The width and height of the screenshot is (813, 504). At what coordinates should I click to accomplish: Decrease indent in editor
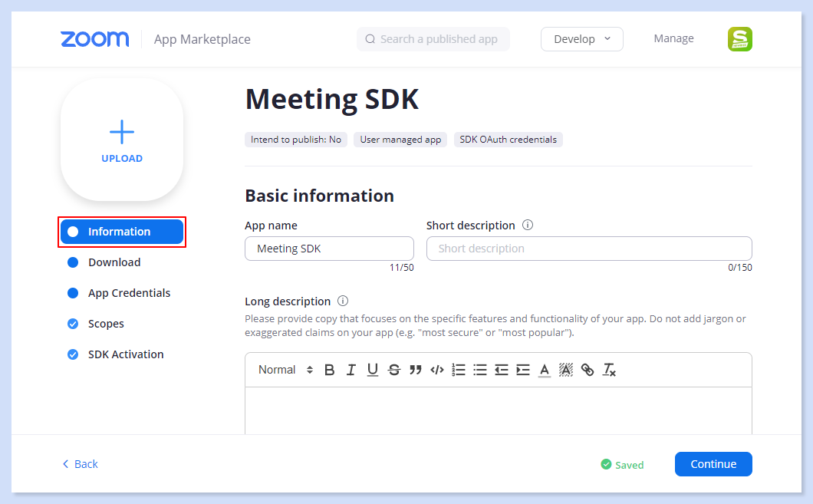[x=502, y=370]
